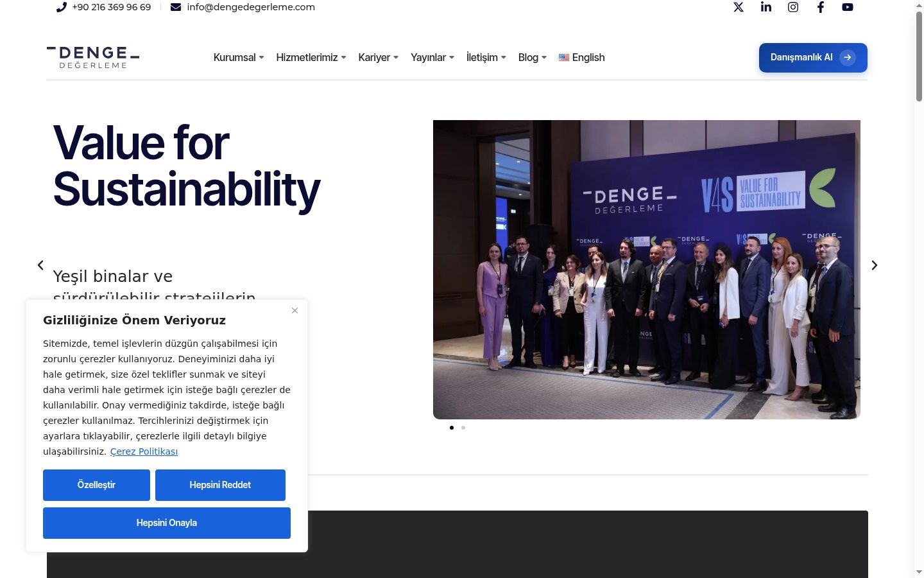Click Hepsini Onayla to accept cookies

167,523
